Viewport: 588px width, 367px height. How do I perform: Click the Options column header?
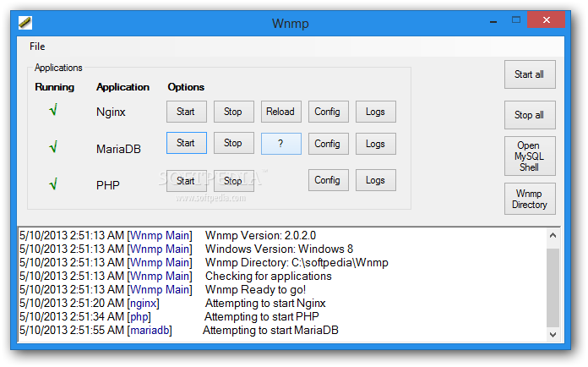[186, 87]
